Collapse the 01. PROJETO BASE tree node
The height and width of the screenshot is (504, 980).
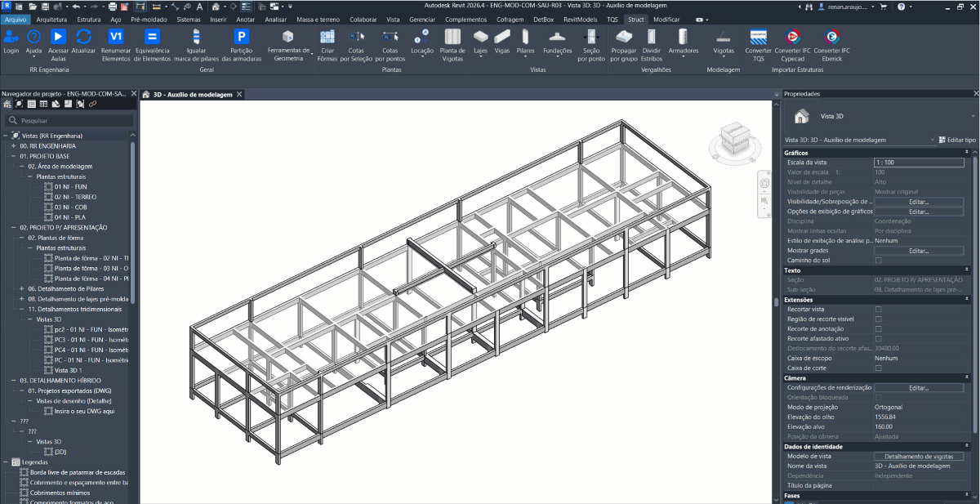[13, 156]
